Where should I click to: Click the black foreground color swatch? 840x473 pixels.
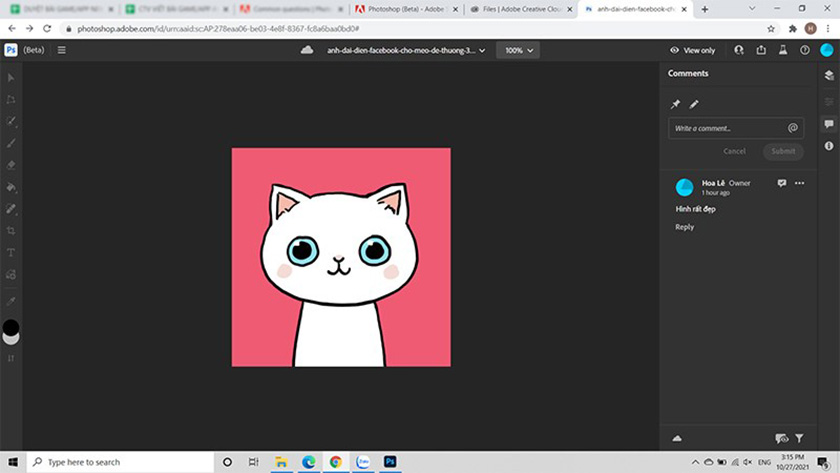[11, 327]
